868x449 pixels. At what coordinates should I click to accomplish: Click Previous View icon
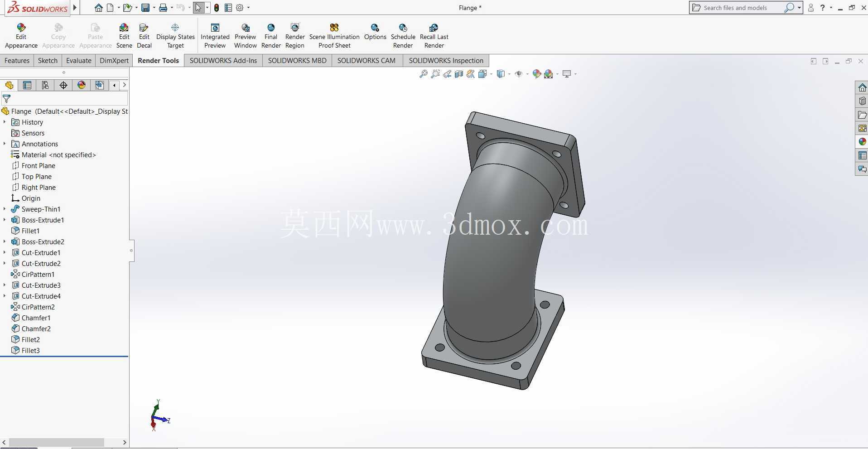[447, 74]
